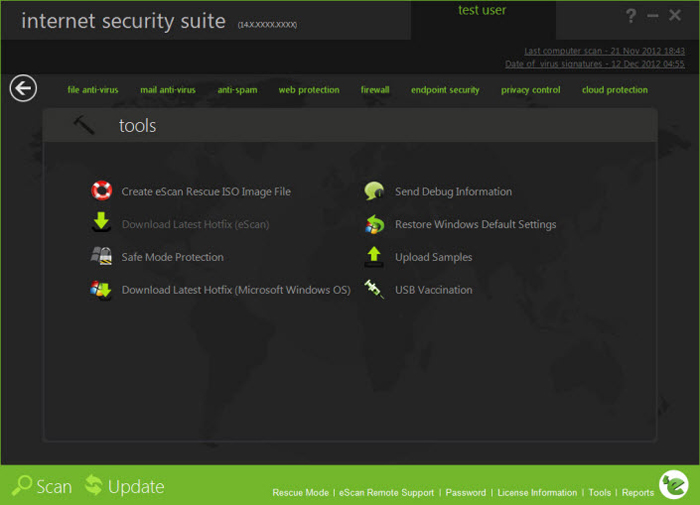Select Restore Windows Default Settings

pyautogui.click(x=475, y=224)
